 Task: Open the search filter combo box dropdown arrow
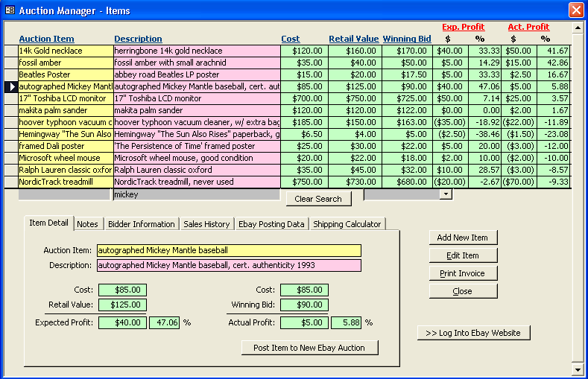pos(446,194)
